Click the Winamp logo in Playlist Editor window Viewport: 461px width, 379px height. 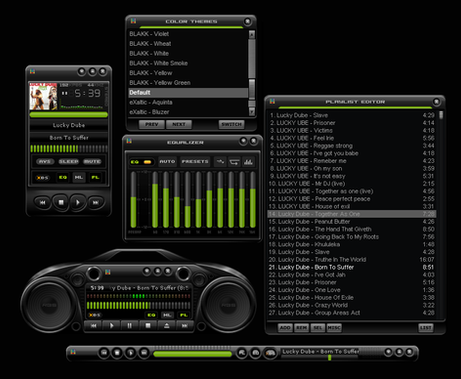pyautogui.click(x=272, y=101)
